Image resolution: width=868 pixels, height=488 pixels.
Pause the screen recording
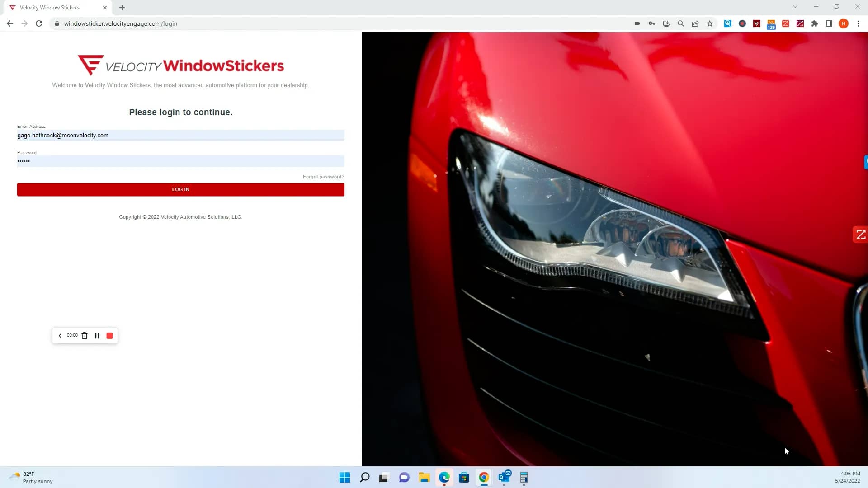click(x=97, y=336)
